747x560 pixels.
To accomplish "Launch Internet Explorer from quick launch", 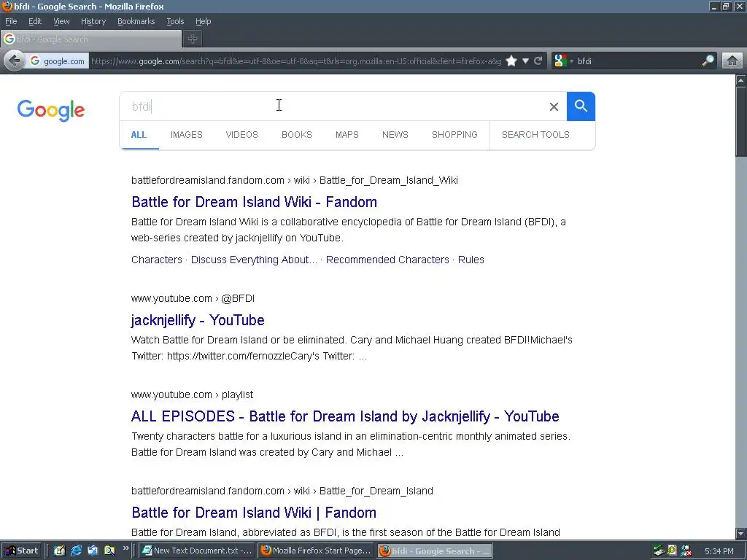I will (x=76, y=551).
